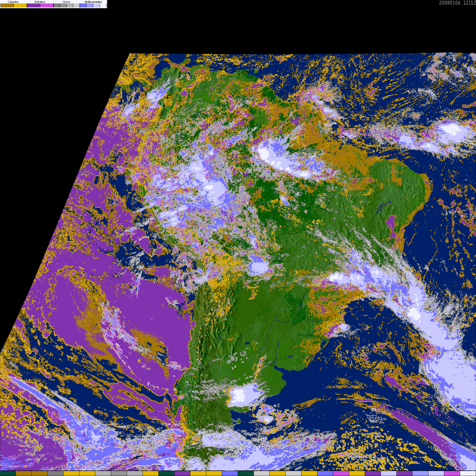Select the middle blue Multicamadas swatch

(90, 6)
